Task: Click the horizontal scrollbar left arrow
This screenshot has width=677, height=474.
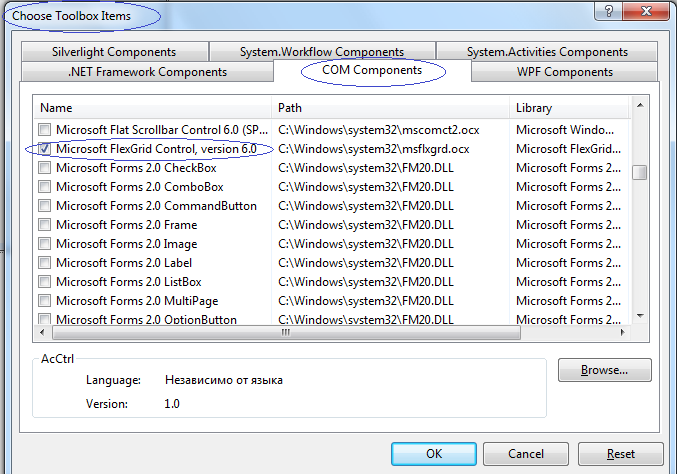Action: click(x=42, y=332)
